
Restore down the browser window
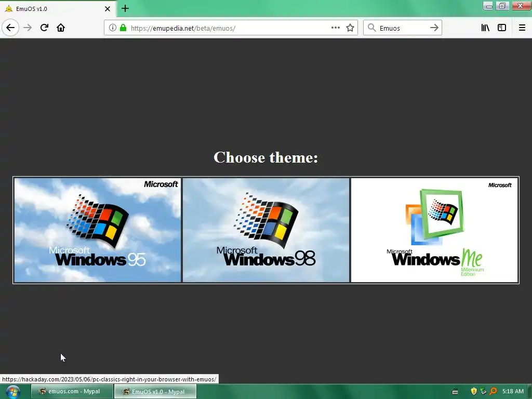tap(502, 6)
